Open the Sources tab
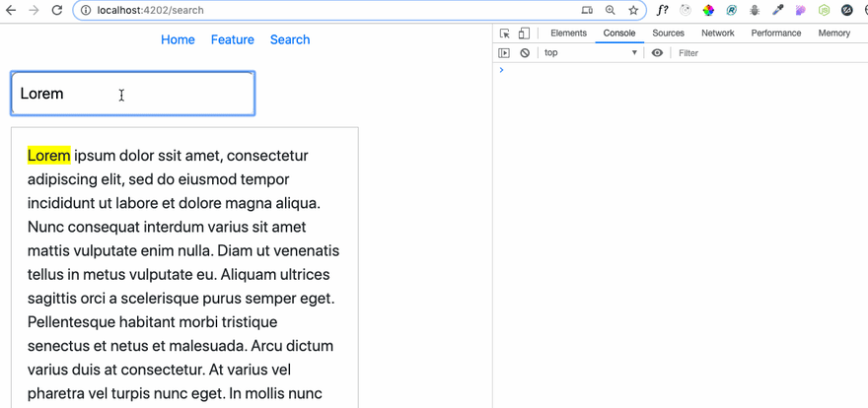This screenshot has height=408, width=868. pos(668,34)
